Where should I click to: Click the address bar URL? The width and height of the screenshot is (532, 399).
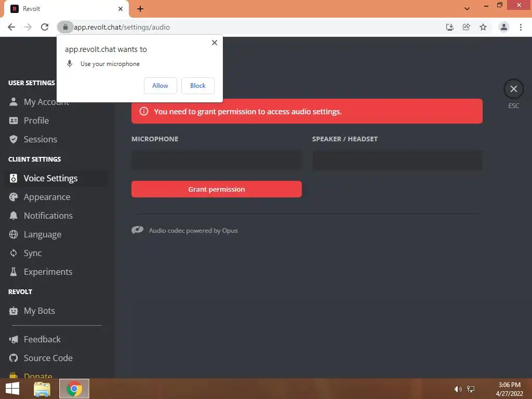122,27
